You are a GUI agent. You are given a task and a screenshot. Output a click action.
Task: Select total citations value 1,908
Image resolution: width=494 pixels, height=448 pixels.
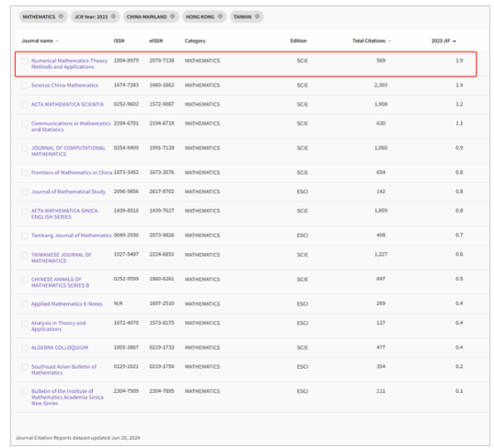(x=381, y=104)
